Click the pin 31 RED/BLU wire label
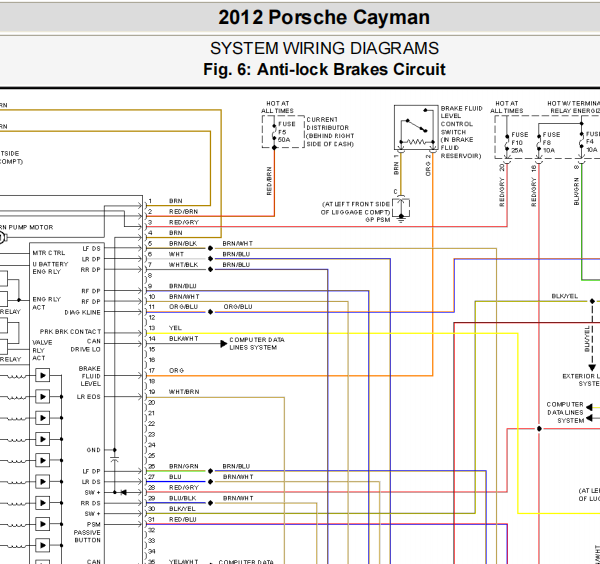The width and height of the screenshot is (600, 564). point(183,520)
